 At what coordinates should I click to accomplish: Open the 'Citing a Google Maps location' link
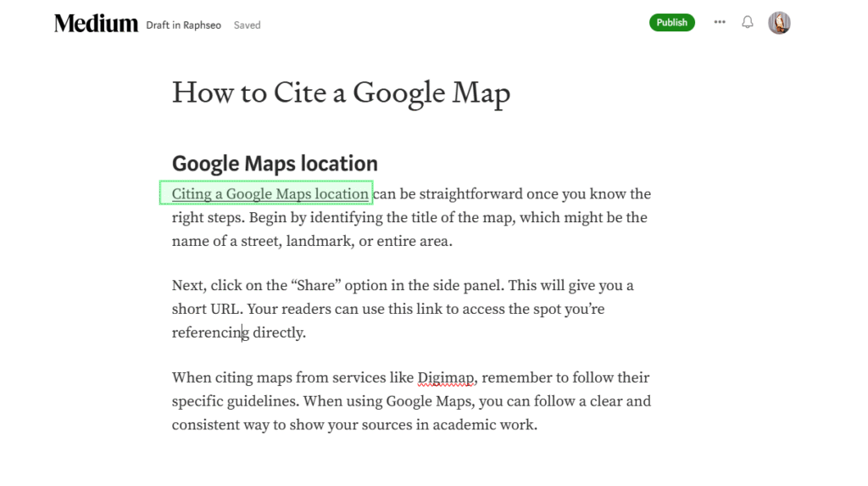[x=270, y=193]
